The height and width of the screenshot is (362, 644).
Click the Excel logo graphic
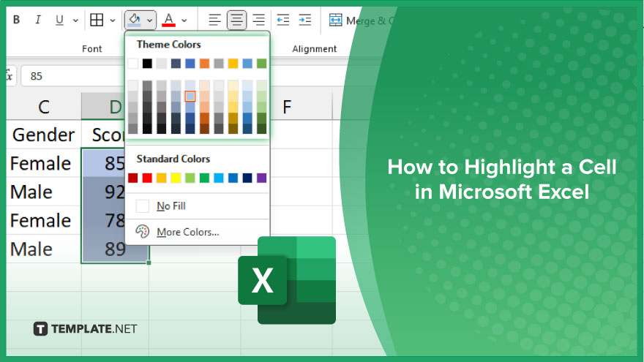point(287,280)
